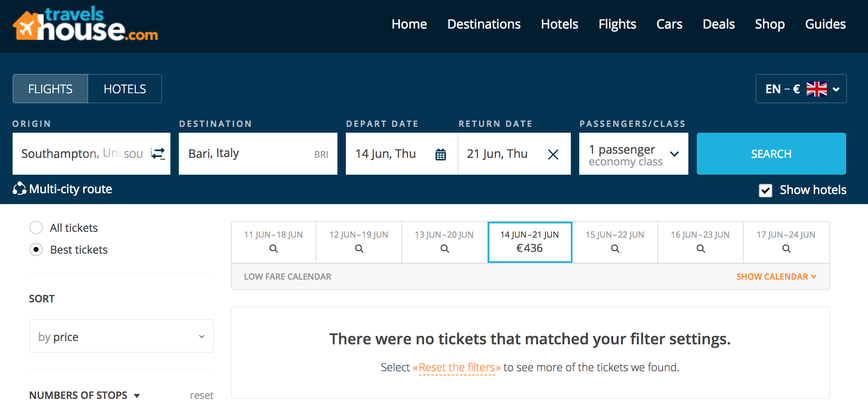Click the Reset the filters link

[x=457, y=367]
